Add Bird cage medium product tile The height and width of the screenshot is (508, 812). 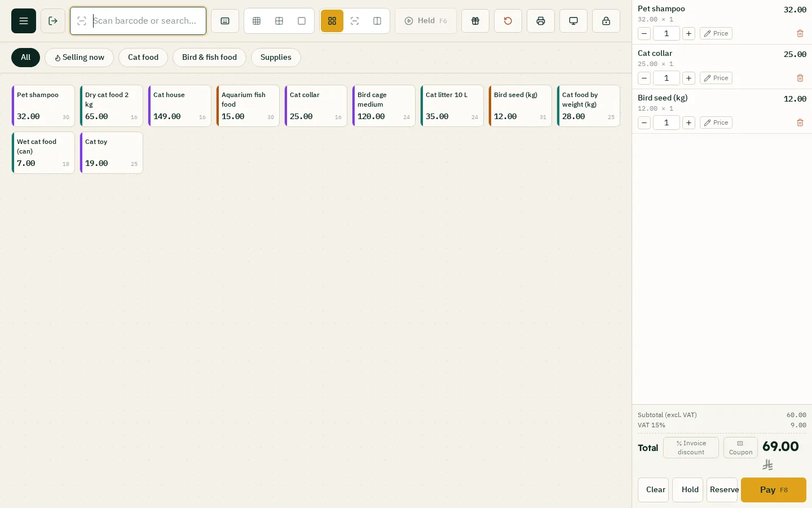[x=383, y=106]
